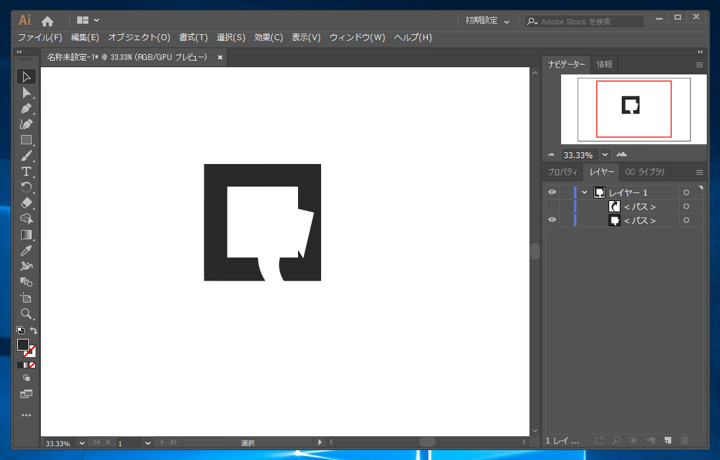Reset to default fill and stroke
Viewport: 720px width, 460px height.
(21, 330)
